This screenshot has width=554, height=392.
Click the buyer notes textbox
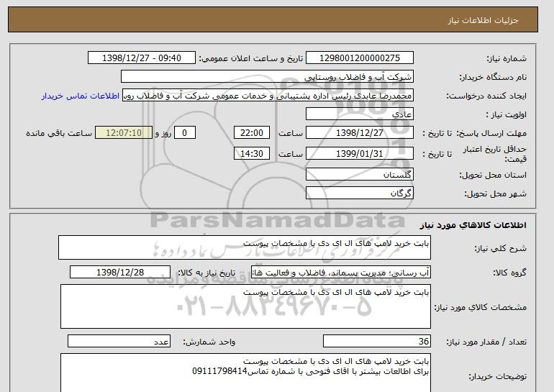245,373
